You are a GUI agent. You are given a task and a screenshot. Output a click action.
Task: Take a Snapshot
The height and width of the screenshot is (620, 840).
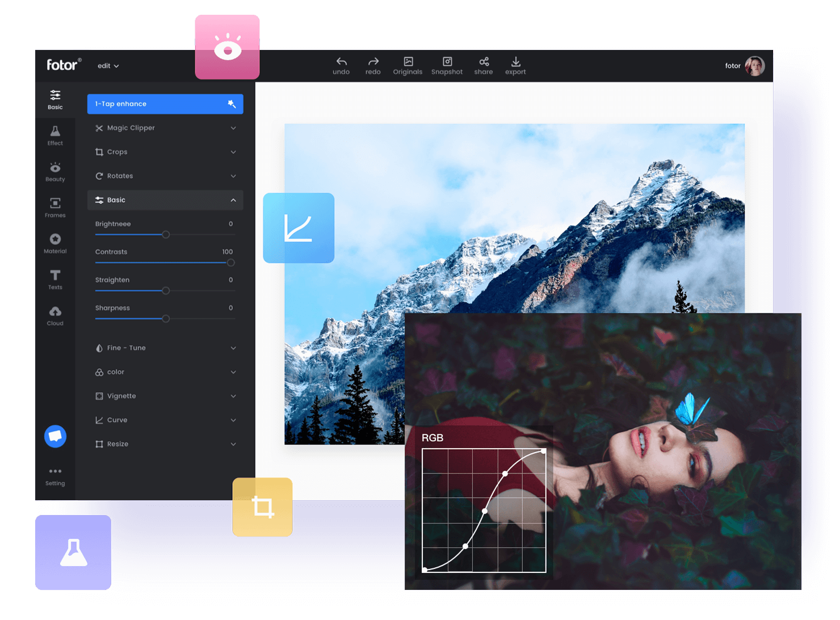[447, 66]
